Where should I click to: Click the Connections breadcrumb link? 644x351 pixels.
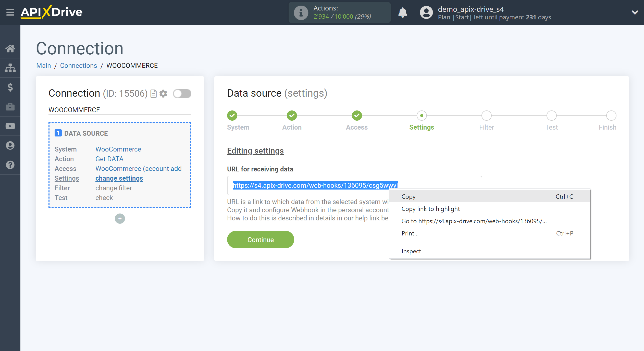[x=79, y=66]
